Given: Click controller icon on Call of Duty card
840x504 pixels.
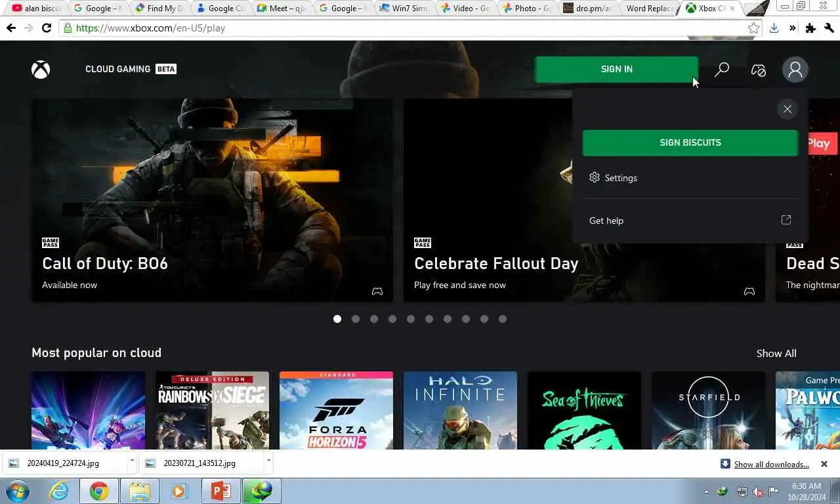Looking at the screenshot, I should click(377, 291).
